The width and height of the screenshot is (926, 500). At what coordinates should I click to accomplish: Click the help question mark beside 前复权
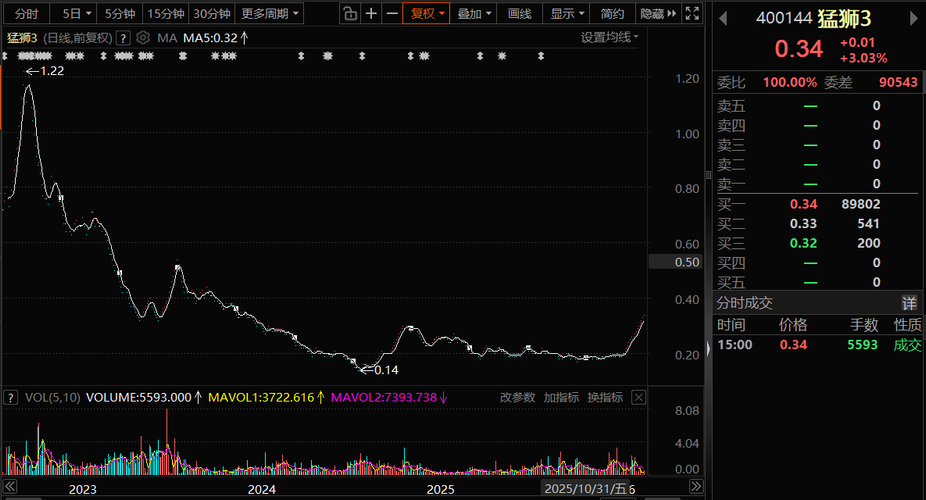click(123, 38)
